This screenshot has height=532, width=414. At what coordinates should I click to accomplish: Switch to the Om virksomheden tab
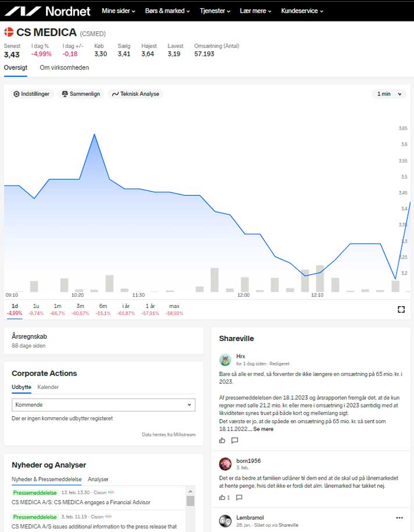point(65,68)
